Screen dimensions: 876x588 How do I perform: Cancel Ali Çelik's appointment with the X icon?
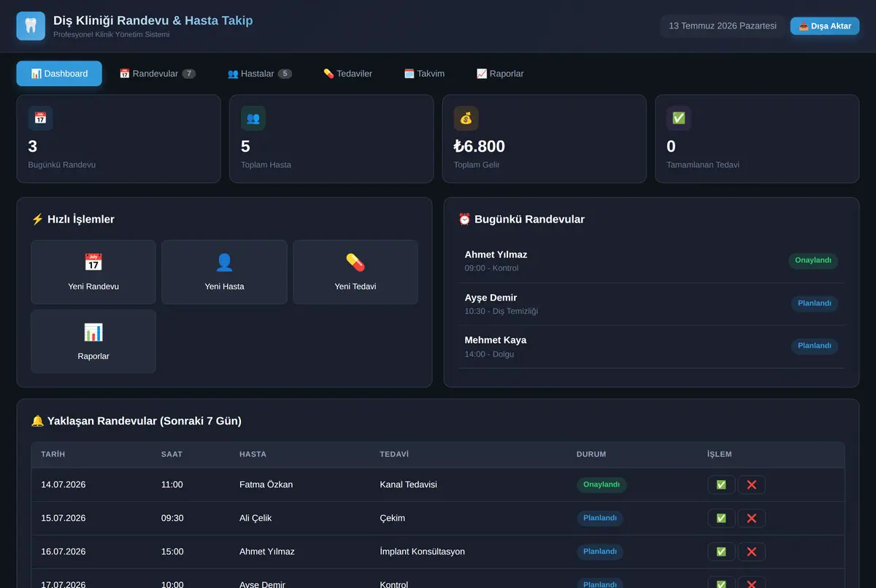click(751, 518)
